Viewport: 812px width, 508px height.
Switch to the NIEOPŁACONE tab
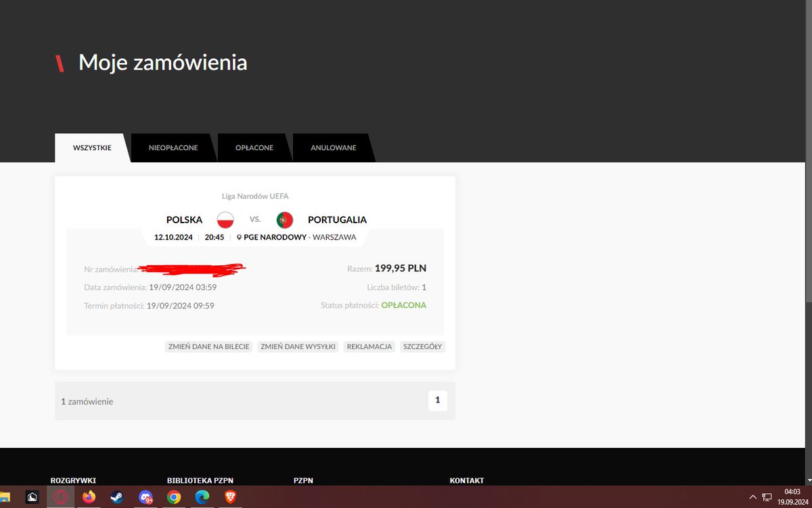[173, 147]
